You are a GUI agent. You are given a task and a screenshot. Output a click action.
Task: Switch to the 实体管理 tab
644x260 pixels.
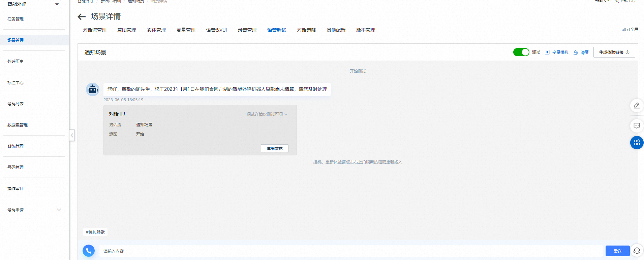click(156, 30)
